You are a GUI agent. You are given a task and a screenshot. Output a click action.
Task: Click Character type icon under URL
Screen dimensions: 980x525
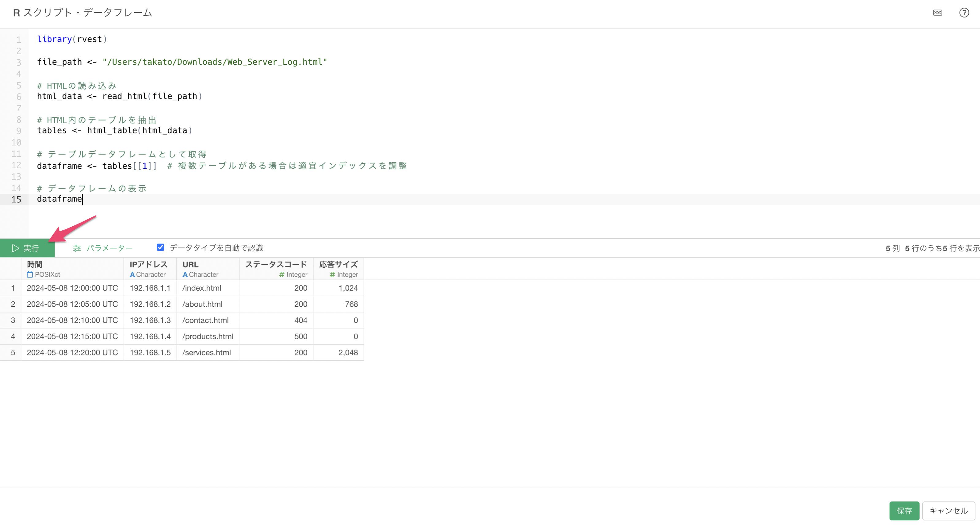pyautogui.click(x=185, y=274)
